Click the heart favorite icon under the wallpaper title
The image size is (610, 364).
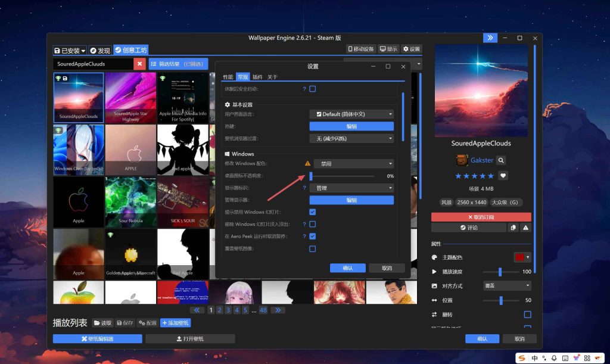click(x=503, y=176)
